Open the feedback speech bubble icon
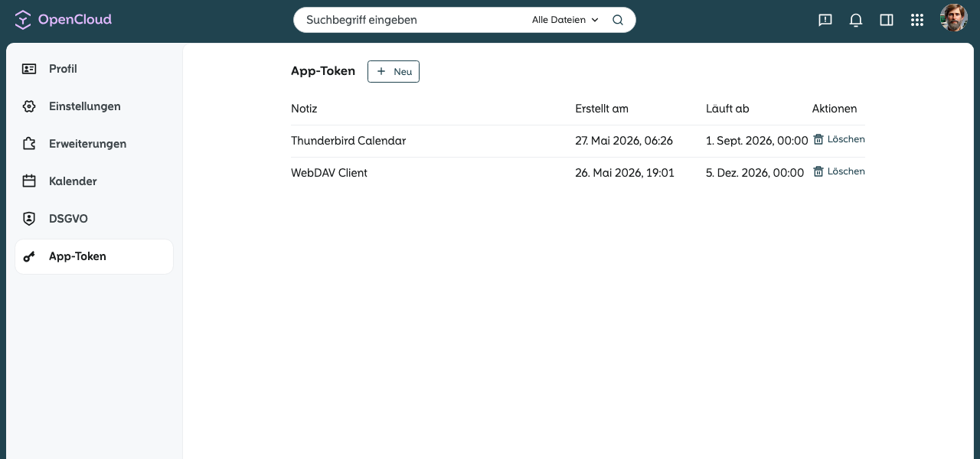 (x=825, y=20)
